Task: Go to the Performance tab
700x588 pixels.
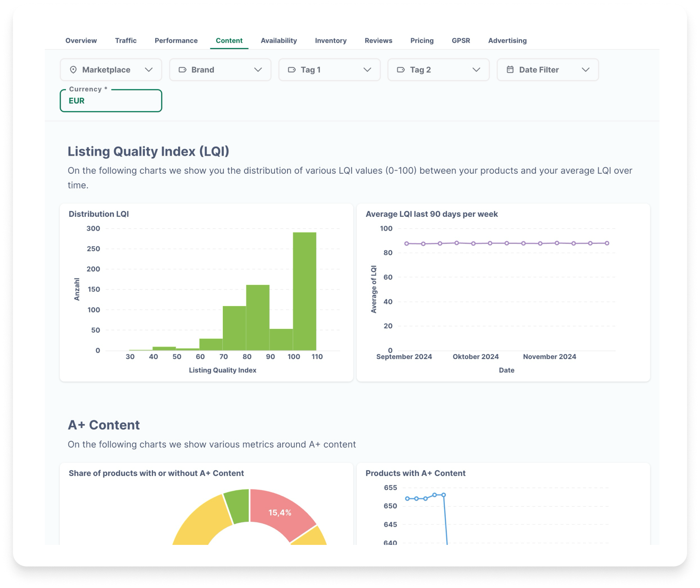Action: point(176,41)
